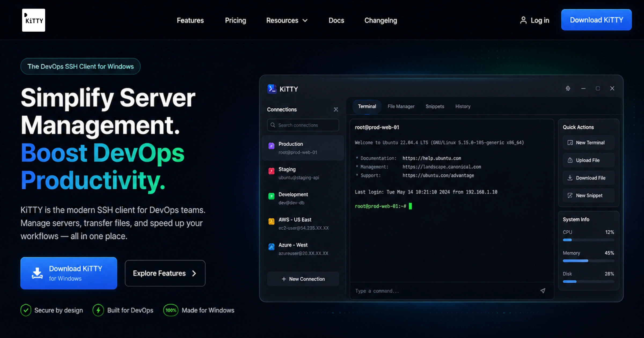The height and width of the screenshot is (338, 644).
Task: Click the Upload File icon
Action: point(570,160)
